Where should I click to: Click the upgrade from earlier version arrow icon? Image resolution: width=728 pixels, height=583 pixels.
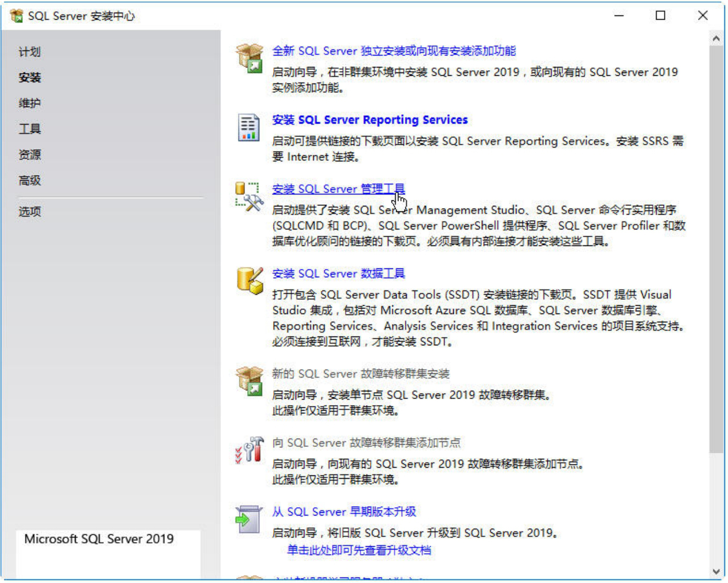point(248,519)
